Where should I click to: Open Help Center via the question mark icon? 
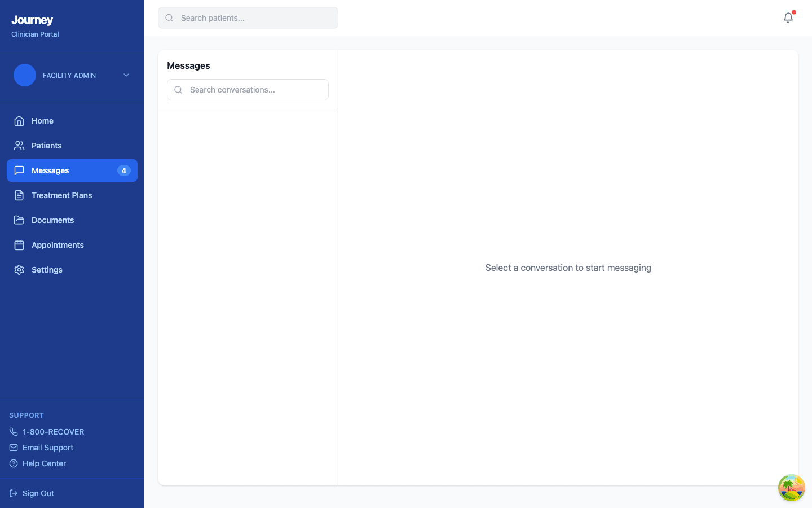pos(13,463)
